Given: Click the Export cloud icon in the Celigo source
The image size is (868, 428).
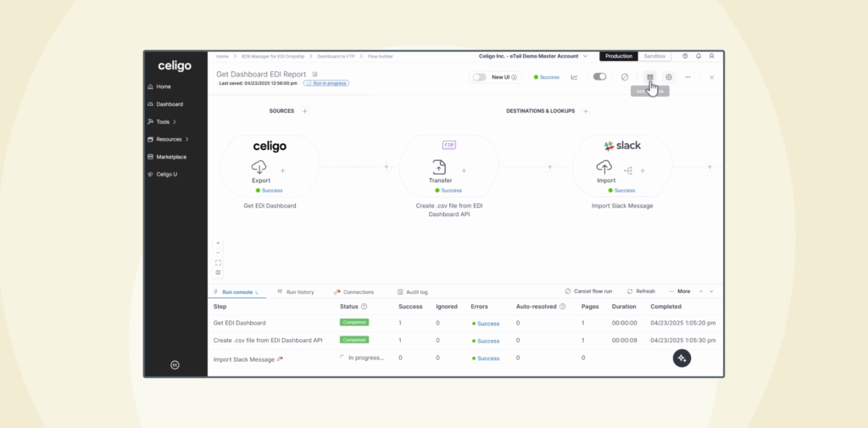Looking at the screenshot, I should coord(260,167).
